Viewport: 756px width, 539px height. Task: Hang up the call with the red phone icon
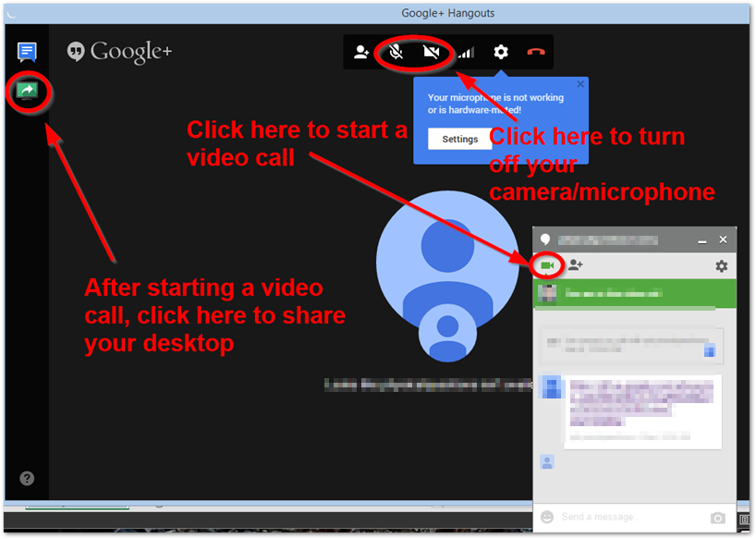click(535, 53)
